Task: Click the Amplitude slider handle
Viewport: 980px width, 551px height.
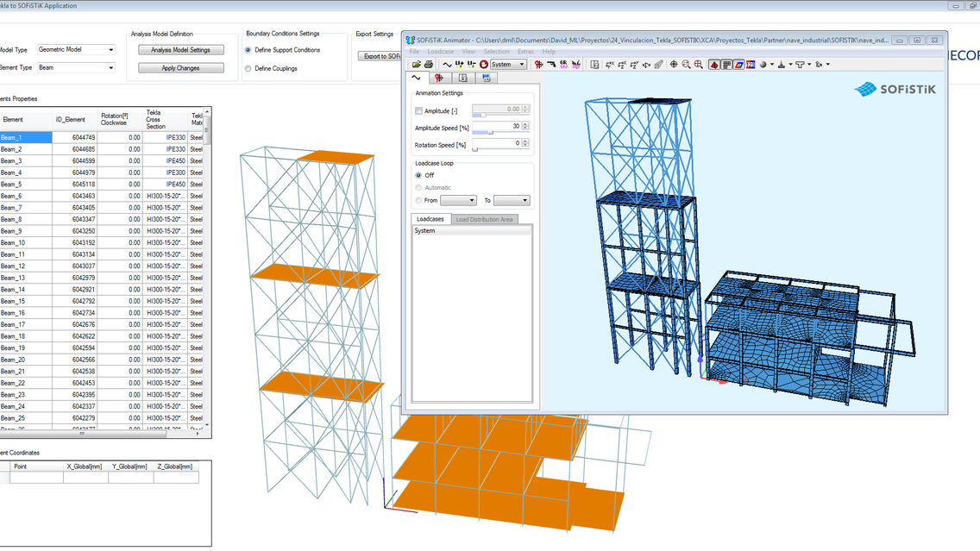Action: tap(483, 116)
